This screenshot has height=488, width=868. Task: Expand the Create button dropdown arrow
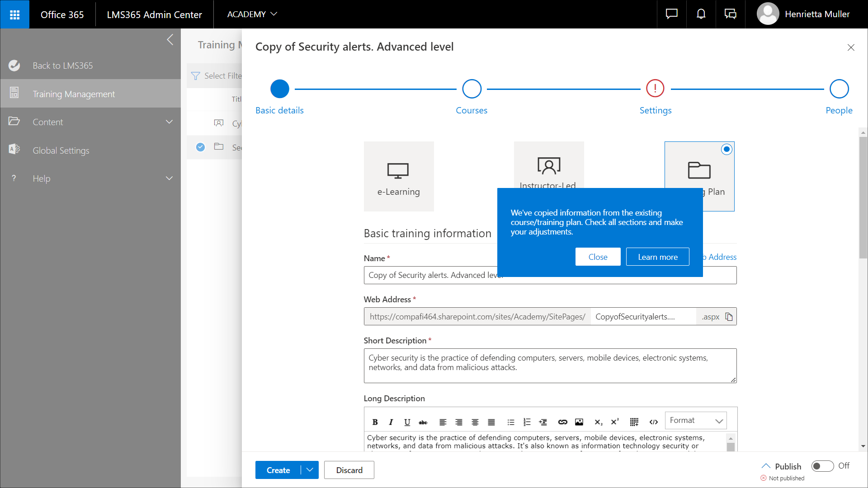click(310, 470)
